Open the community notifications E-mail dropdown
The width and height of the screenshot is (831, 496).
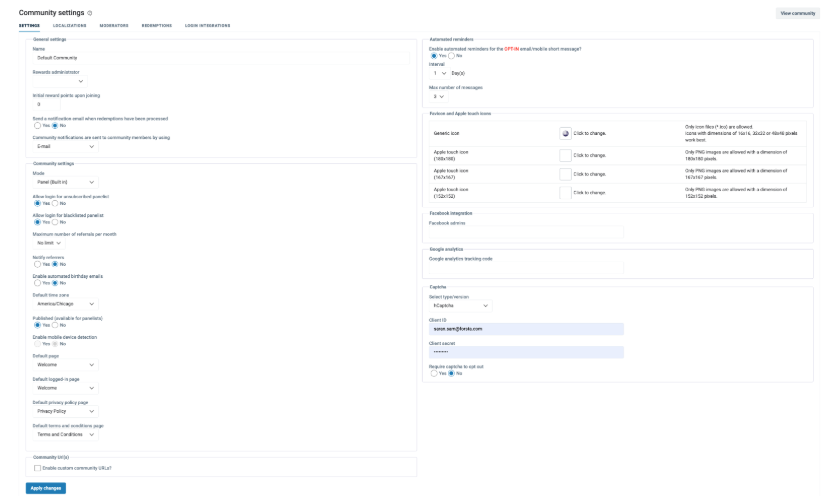click(x=65, y=146)
